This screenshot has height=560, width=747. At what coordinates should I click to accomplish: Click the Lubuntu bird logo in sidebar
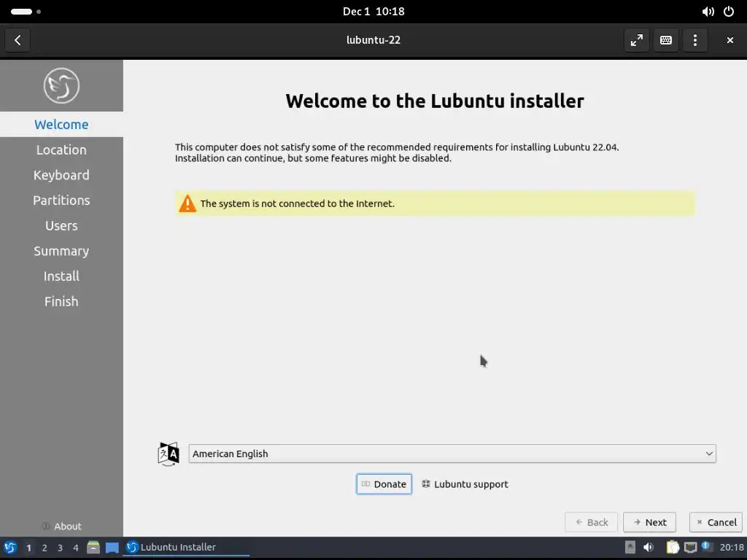(x=61, y=86)
